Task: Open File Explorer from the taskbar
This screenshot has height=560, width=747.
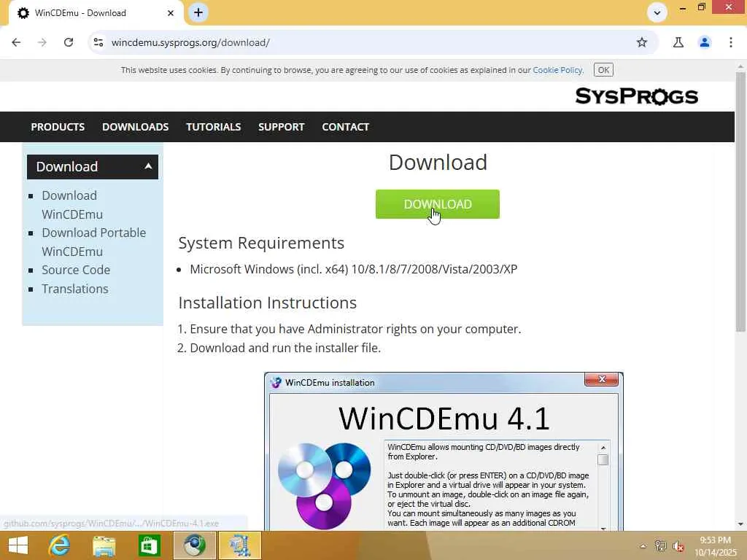Action: [x=104, y=545]
